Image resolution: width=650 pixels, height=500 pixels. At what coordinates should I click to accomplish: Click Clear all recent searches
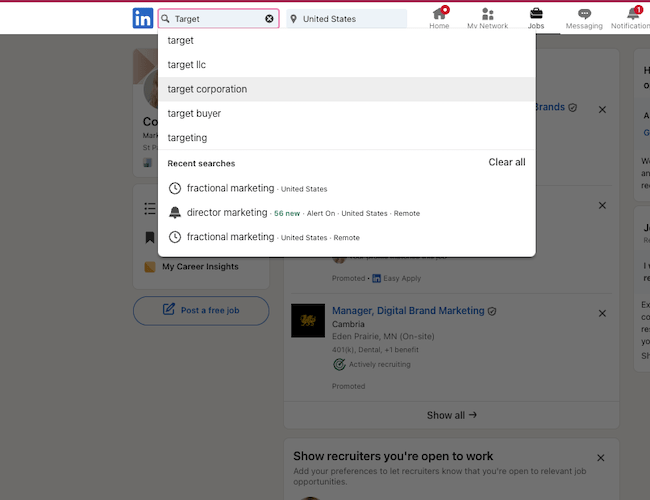click(506, 163)
